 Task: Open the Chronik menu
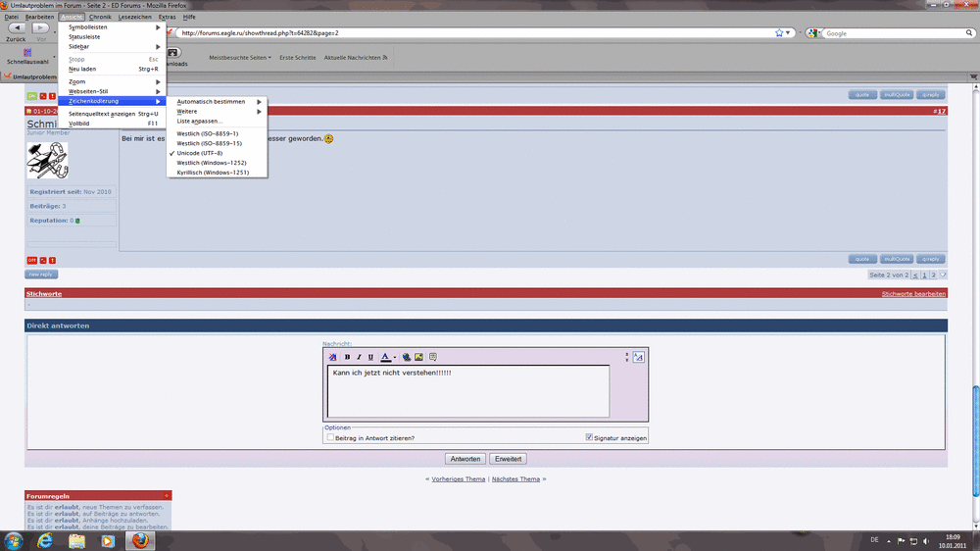pyautogui.click(x=100, y=17)
